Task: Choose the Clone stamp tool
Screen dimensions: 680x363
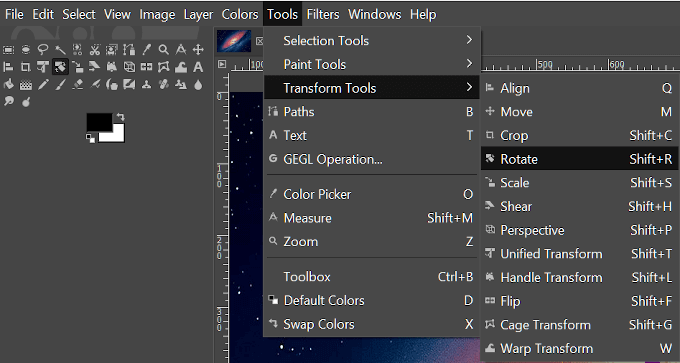Action: (x=146, y=85)
